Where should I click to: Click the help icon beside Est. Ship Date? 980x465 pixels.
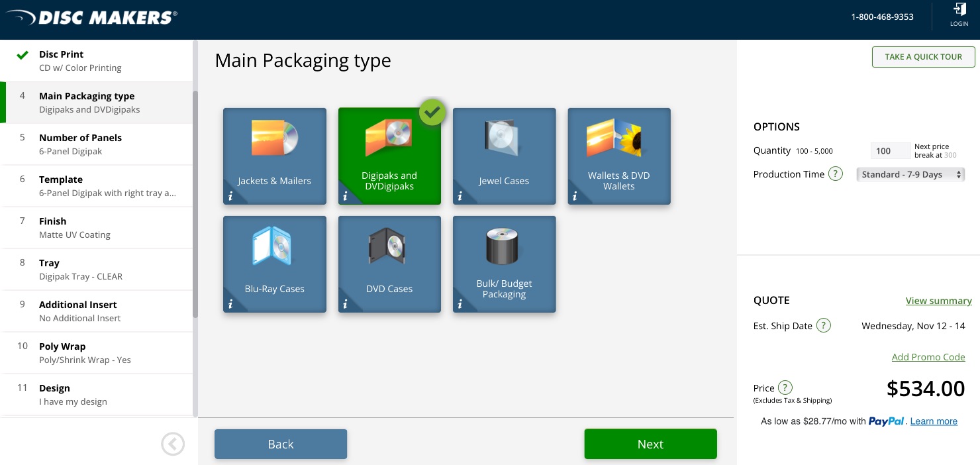823,325
